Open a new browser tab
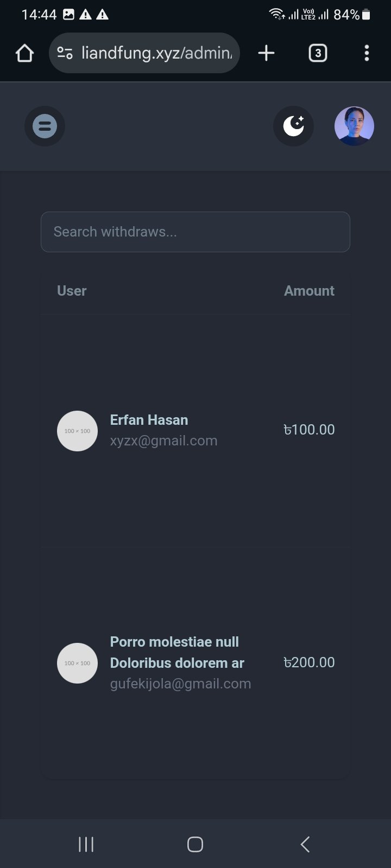Screen dimensions: 391x868 coord(266,53)
